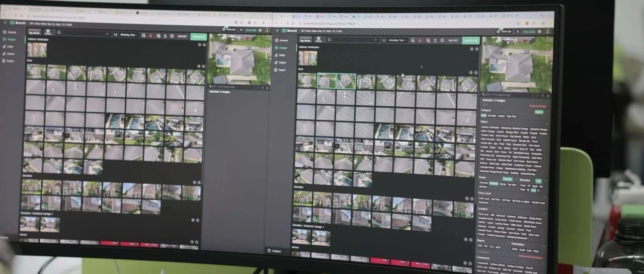Open General in left window sidebar
The image size is (644, 274).
click(10, 32)
